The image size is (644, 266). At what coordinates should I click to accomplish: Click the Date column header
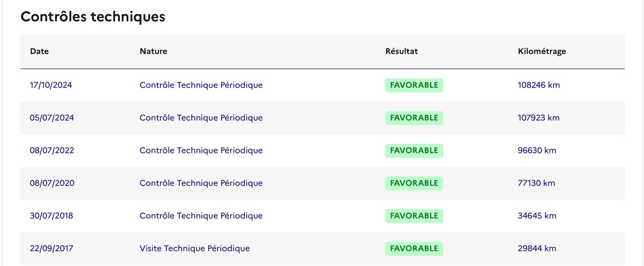pos(39,51)
